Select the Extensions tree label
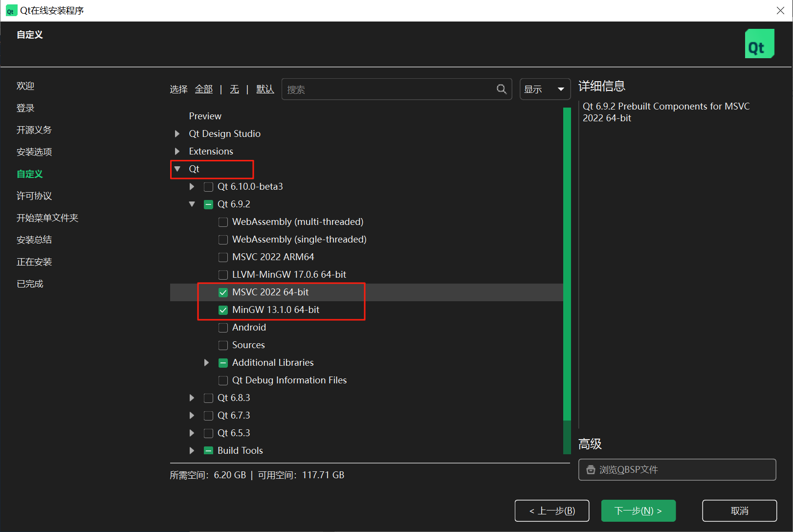 click(x=211, y=151)
